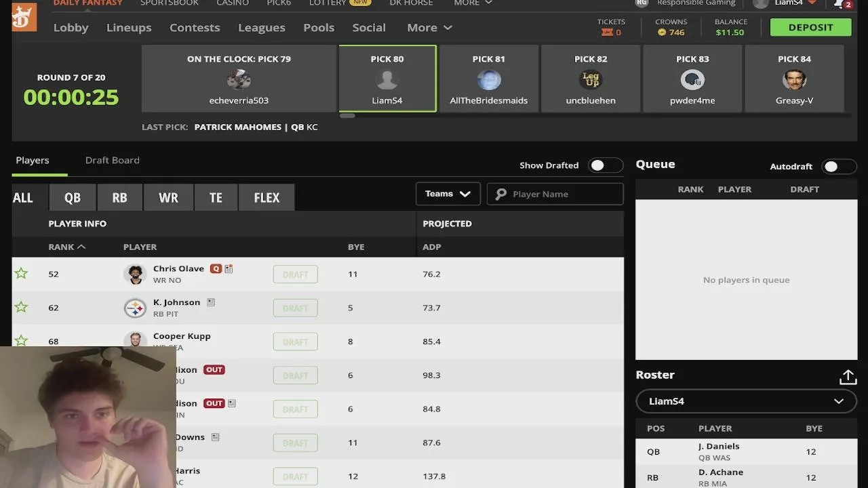The height and width of the screenshot is (488, 868).
Task: Toggle the Autodraft switch
Action: coord(839,167)
